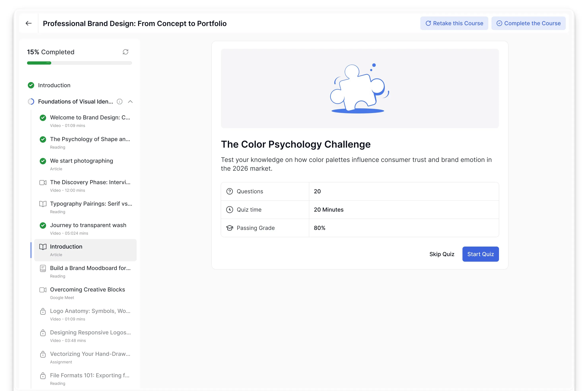588x391 pixels.
Task: Click the Questions help-circle icon
Action: point(229,191)
